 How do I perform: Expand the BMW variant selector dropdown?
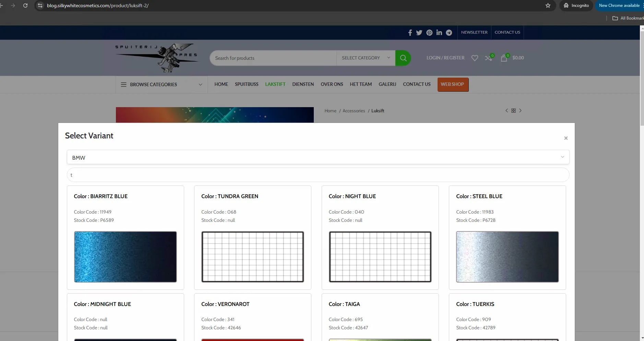tap(562, 157)
